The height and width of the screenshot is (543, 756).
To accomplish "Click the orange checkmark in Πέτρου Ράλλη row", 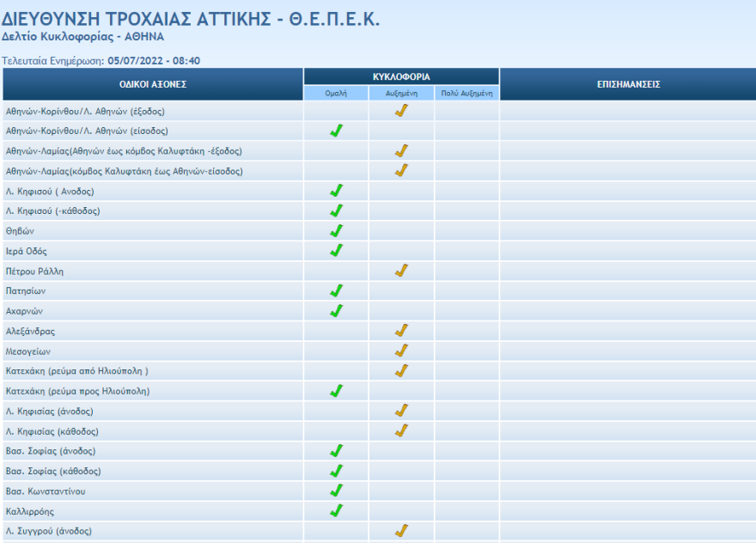I will (x=401, y=271).
